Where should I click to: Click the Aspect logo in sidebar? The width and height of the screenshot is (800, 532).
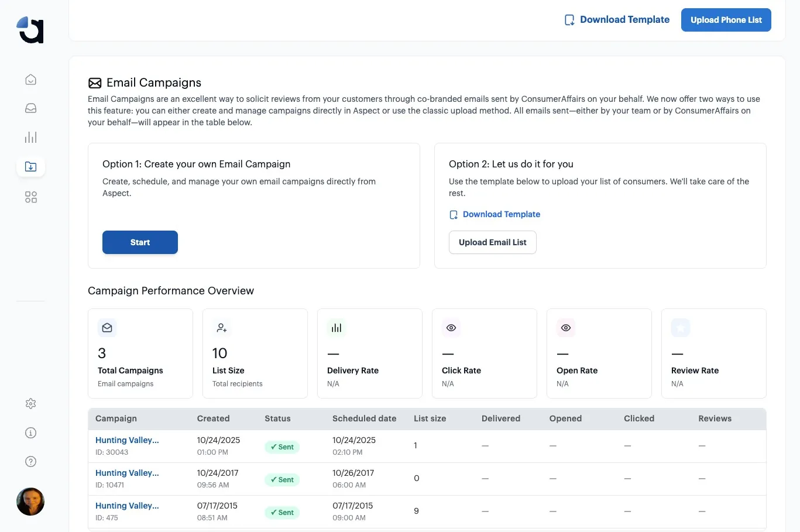(30, 30)
